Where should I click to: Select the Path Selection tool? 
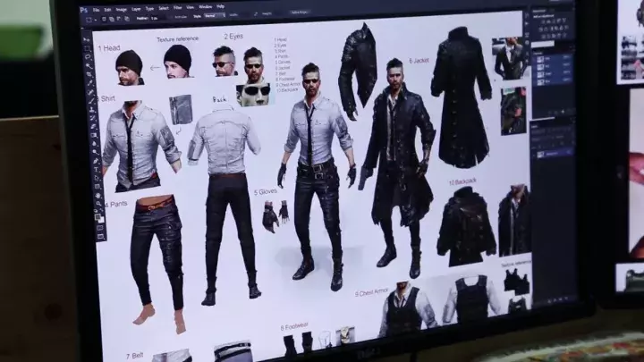(97, 178)
